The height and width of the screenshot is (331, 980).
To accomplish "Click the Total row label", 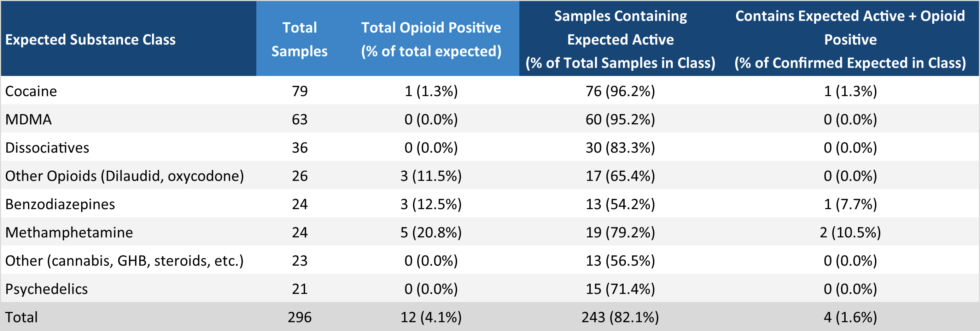I will click(22, 317).
